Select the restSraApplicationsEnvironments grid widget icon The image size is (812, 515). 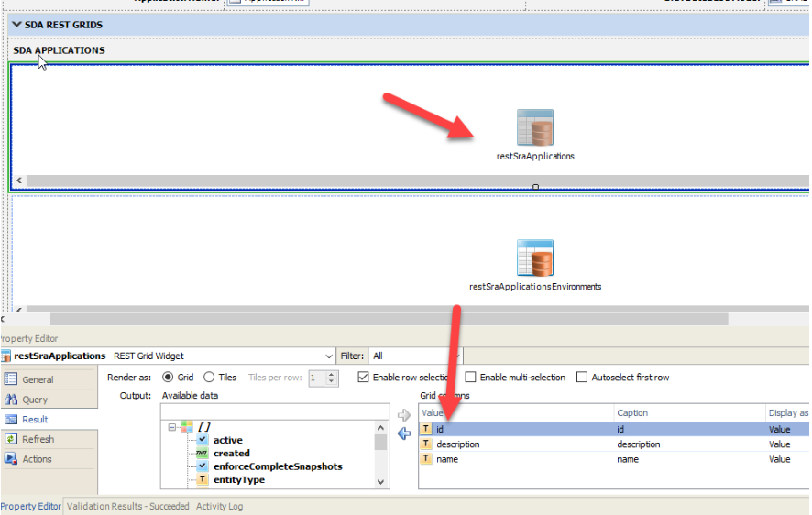[x=535, y=257]
